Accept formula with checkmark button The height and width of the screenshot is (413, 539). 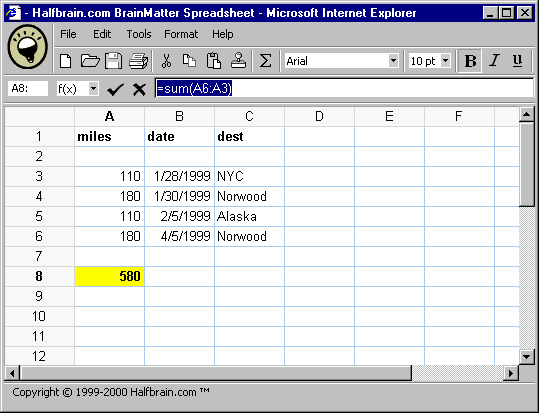point(115,89)
